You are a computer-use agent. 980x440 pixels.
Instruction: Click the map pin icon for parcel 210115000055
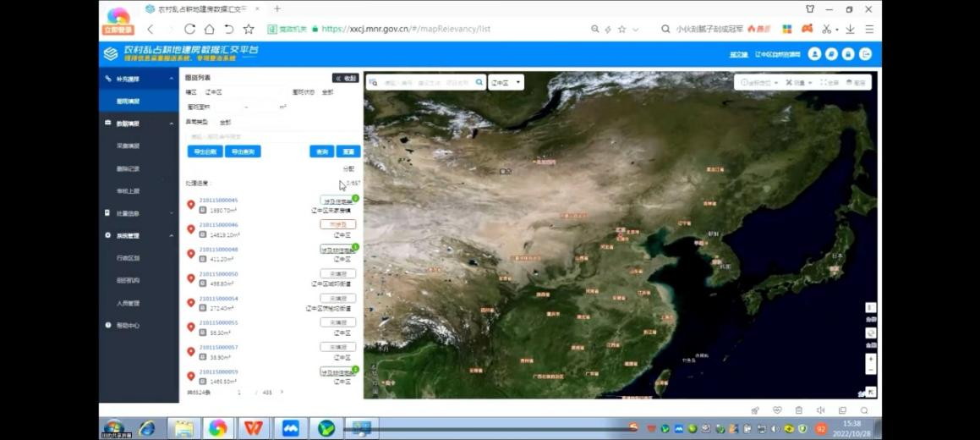click(x=191, y=327)
